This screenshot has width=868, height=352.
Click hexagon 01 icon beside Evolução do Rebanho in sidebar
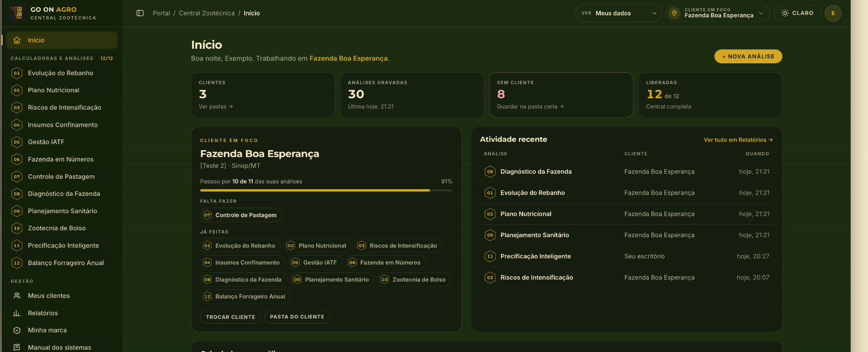(17, 73)
